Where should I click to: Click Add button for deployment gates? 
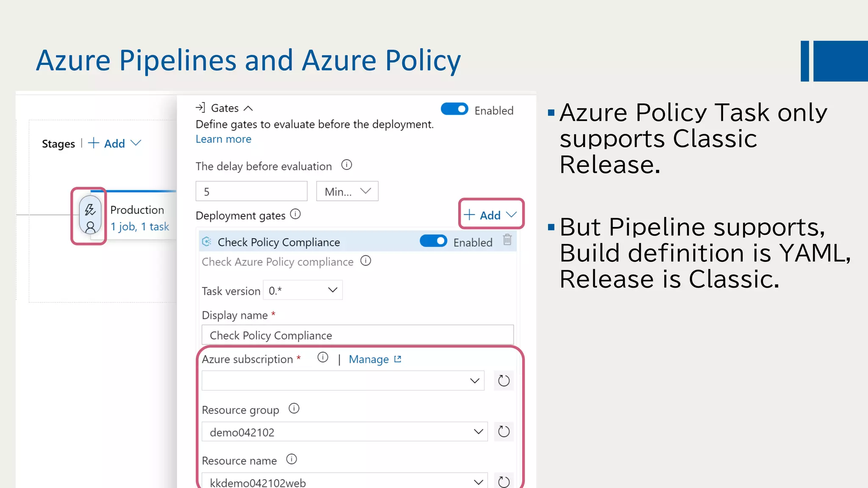click(x=491, y=215)
